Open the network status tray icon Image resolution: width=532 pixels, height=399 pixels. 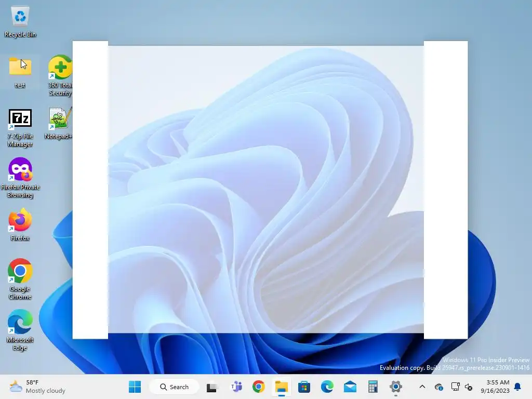coord(455,387)
